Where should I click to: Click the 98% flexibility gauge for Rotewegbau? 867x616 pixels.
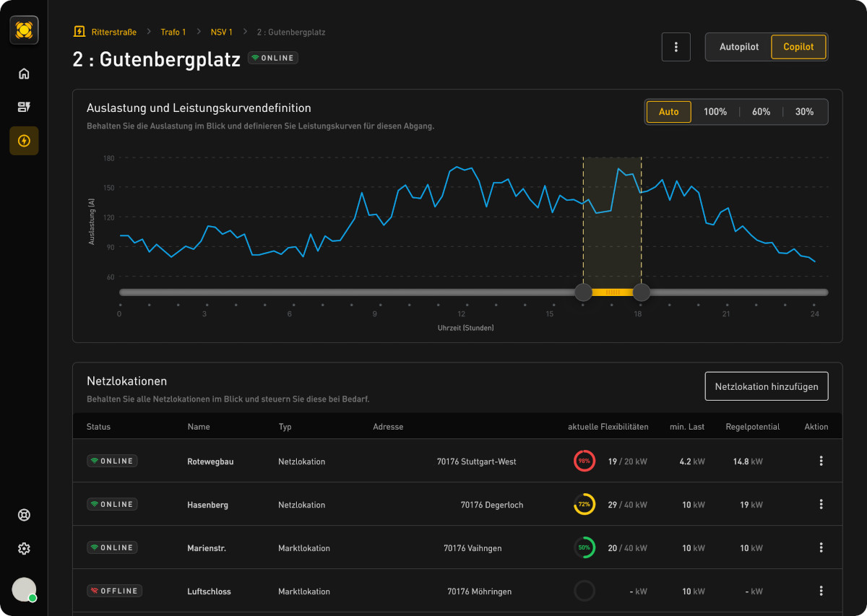(584, 461)
